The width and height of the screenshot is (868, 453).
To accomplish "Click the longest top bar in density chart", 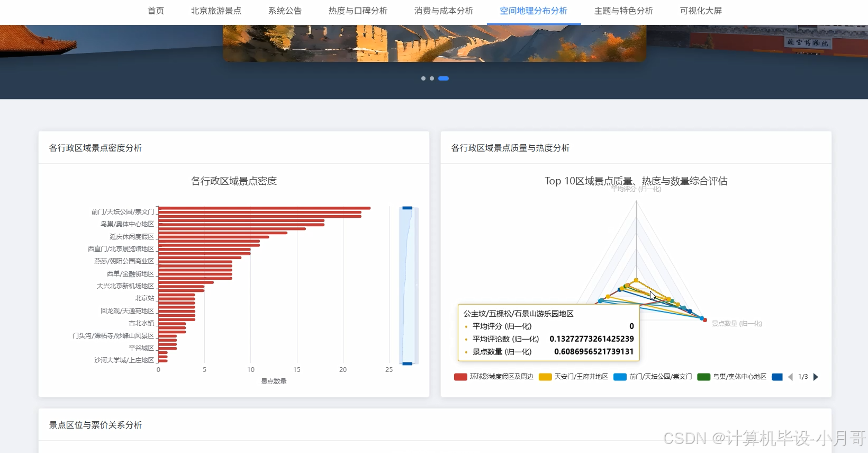I will coord(264,208).
